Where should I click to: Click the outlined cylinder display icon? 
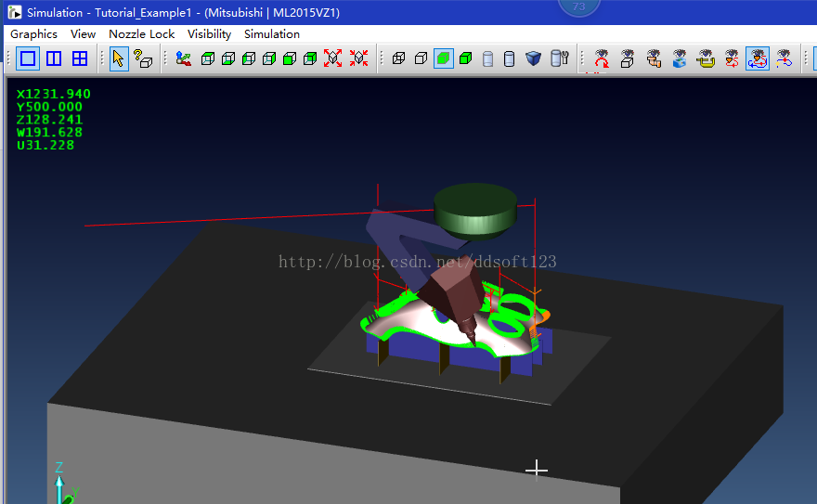509,58
